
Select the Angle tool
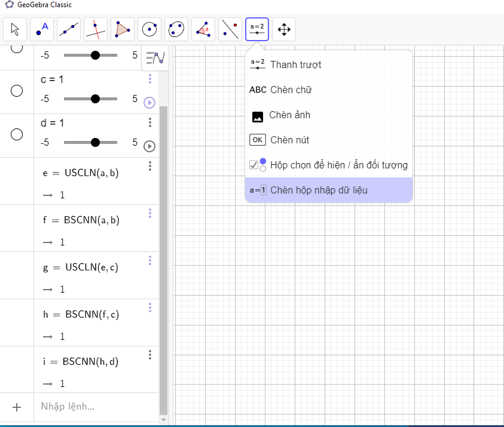(203, 29)
